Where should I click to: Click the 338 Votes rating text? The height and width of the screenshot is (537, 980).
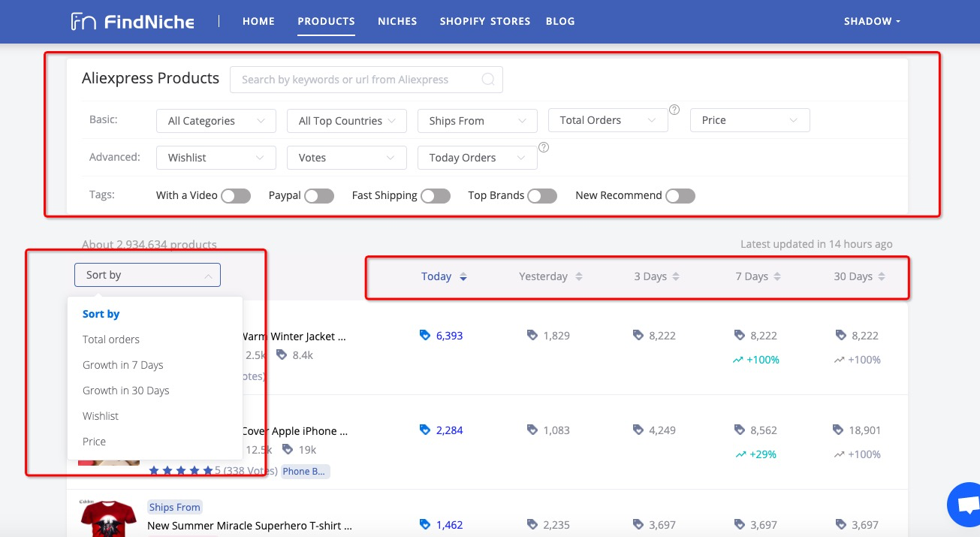point(250,471)
